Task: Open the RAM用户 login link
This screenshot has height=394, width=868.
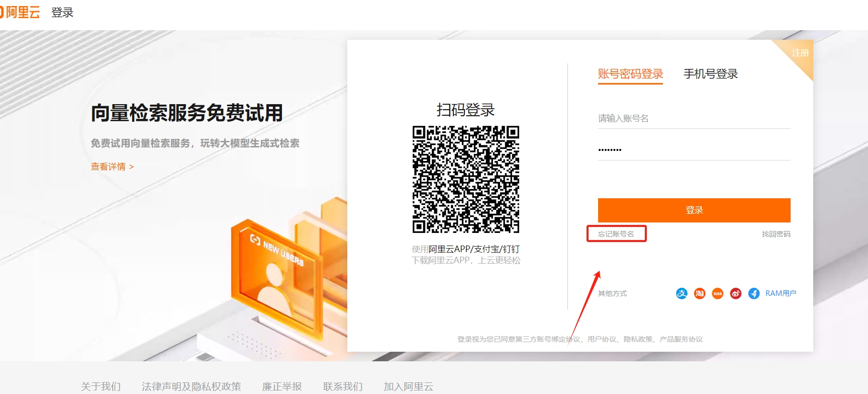Action: 781,293
